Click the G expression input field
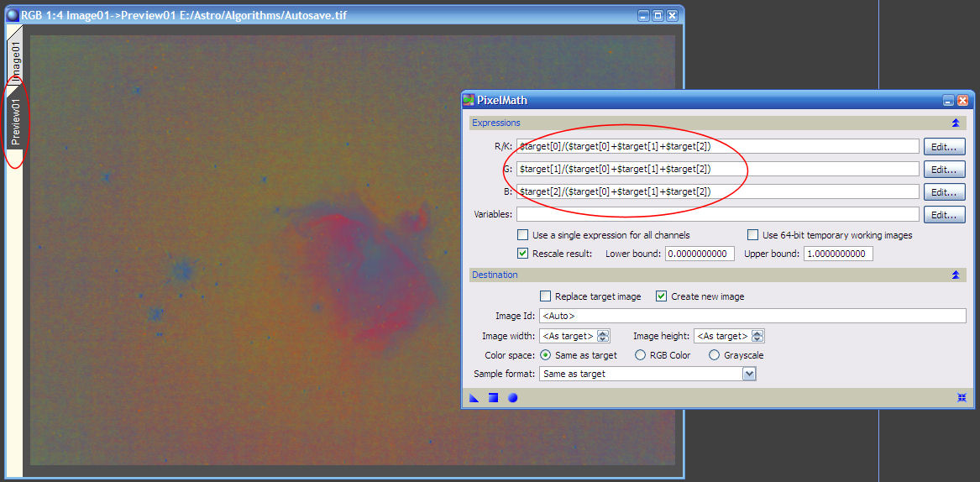980x482 pixels. pyautogui.click(x=717, y=169)
